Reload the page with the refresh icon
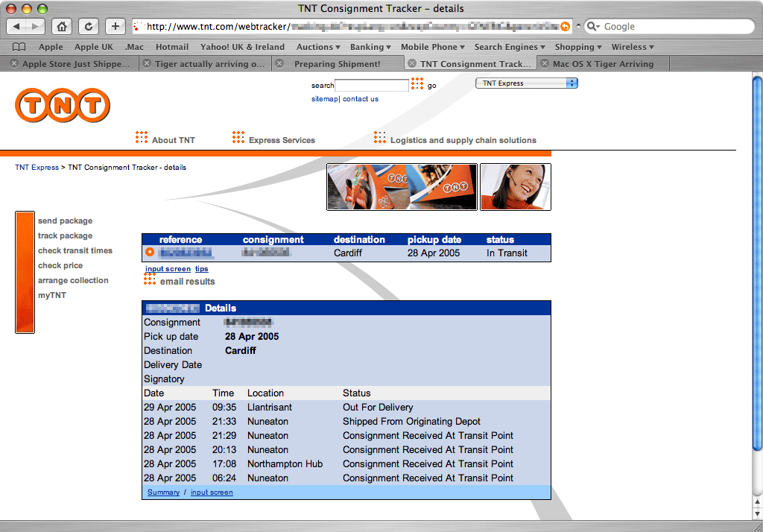 point(89,26)
